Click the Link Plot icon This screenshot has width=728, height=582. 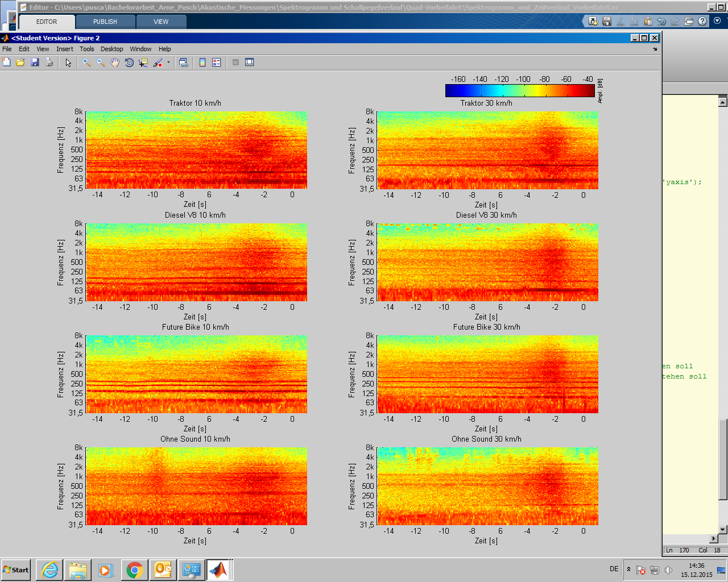183,63
